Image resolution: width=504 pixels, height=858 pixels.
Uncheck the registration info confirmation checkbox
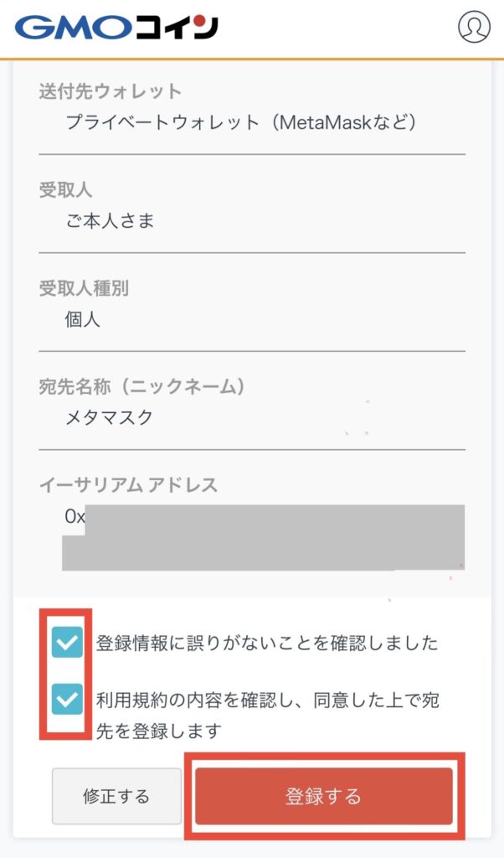pos(67,643)
